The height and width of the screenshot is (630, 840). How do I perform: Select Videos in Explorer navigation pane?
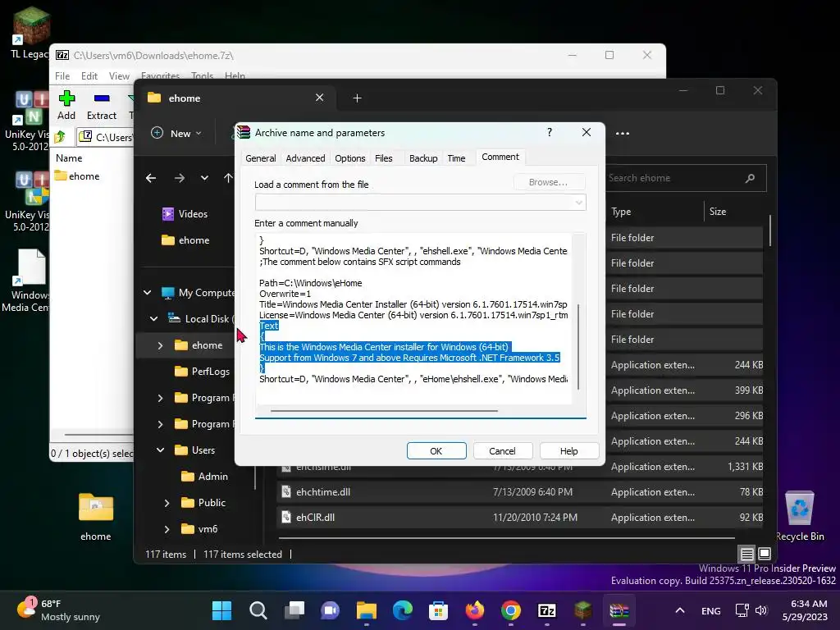pos(185,214)
